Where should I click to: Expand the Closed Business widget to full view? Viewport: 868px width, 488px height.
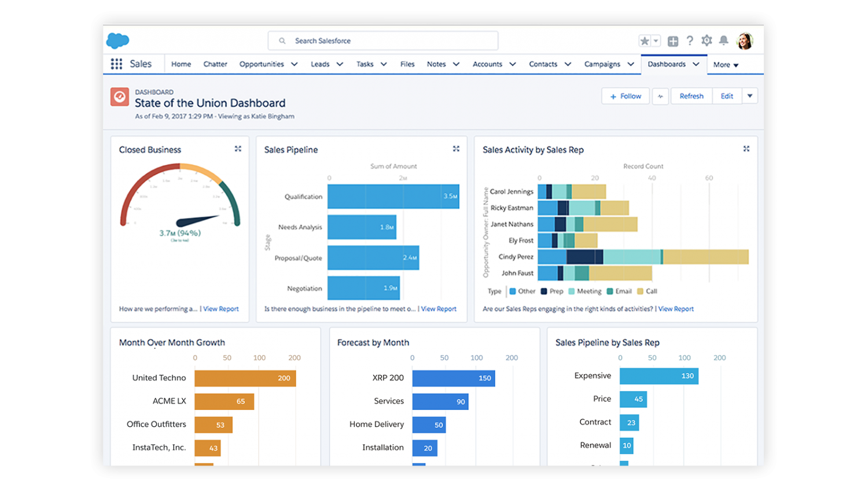(x=238, y=148)
